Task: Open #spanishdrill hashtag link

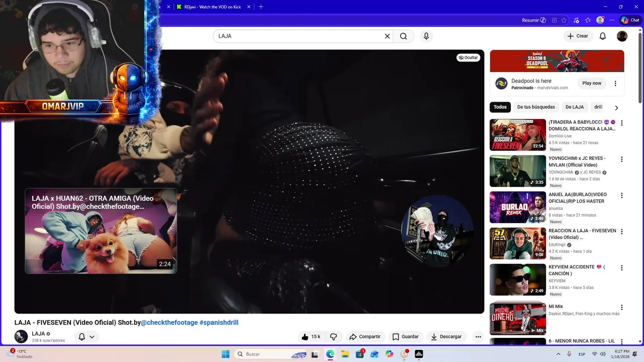Action: tap(219, 323)
